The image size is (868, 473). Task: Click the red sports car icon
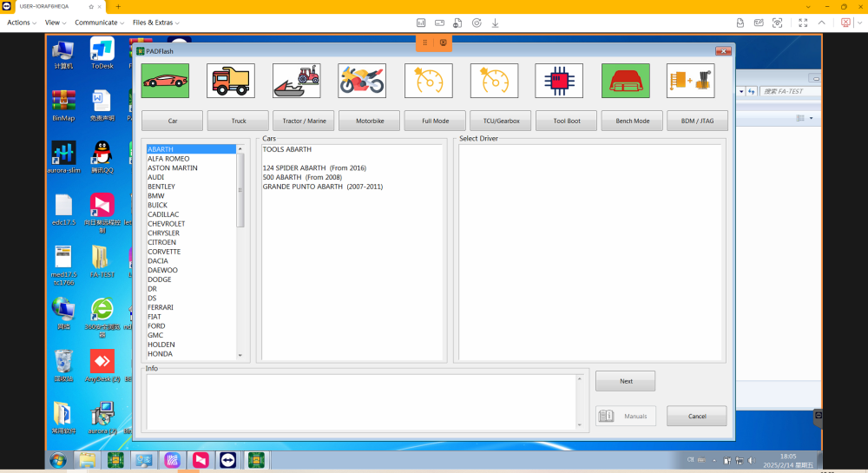pos(165,81)
